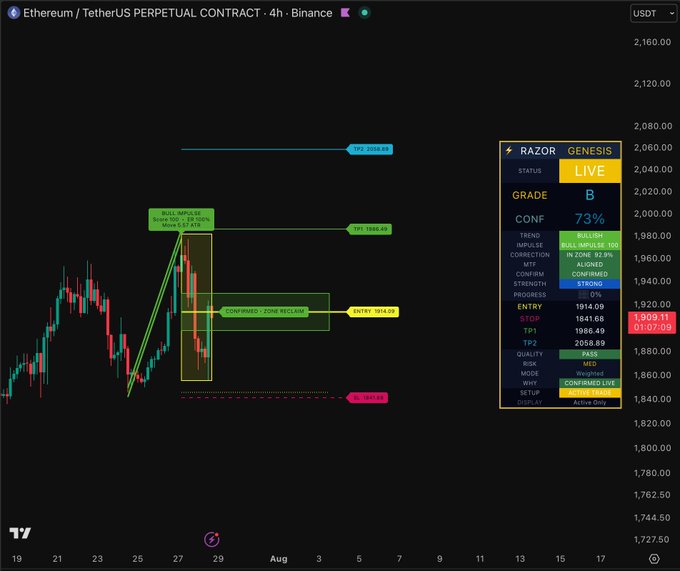Click the CONFIRMED confirm cell

coord(589,274)
